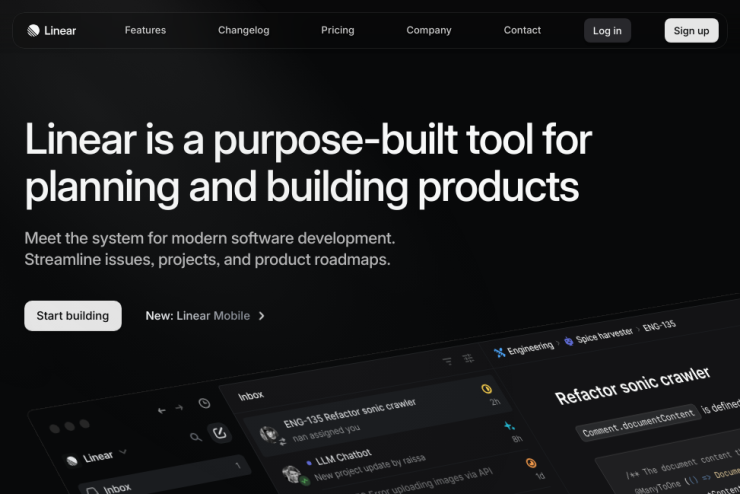Click the Refactor sonic crawler issue title
Viewport: 740px width, 494px height.
pos(632,385)
